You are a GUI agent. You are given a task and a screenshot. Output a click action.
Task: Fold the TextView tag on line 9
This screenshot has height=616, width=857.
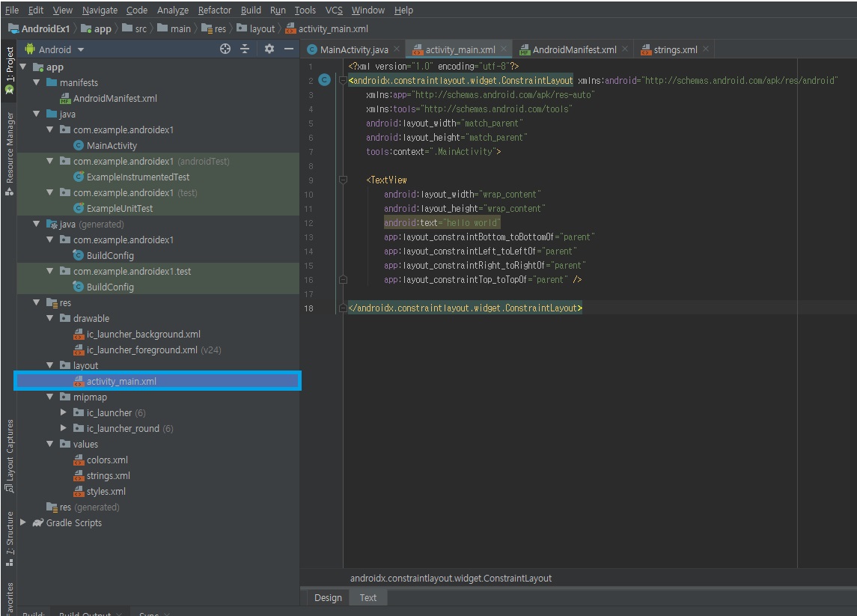[x=344, y=180]
